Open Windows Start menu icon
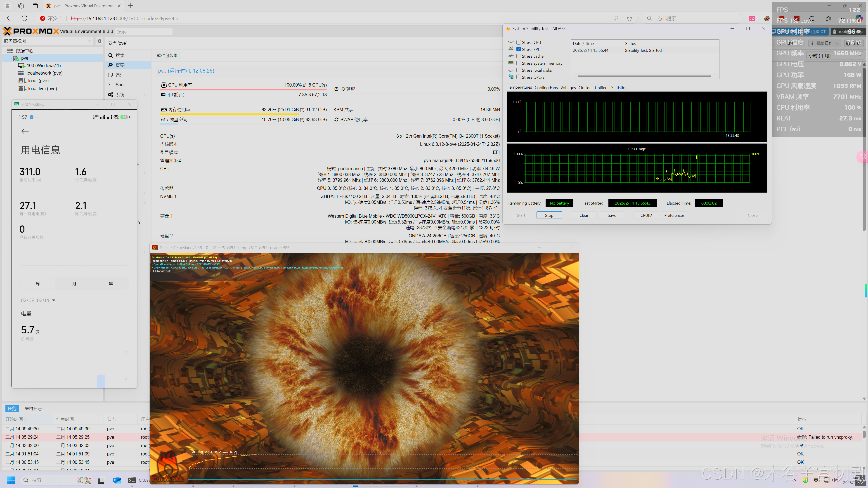868x488 pixels. click(x=11, y=480)
